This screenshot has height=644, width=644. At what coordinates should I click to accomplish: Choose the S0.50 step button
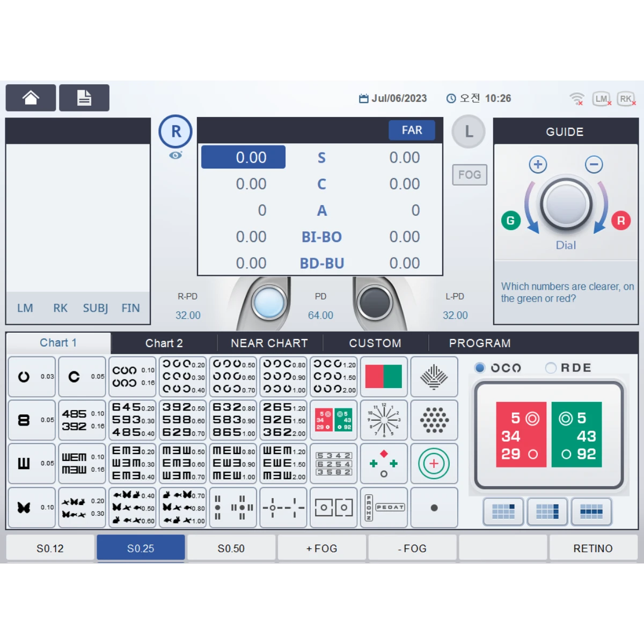coord(231,548)
